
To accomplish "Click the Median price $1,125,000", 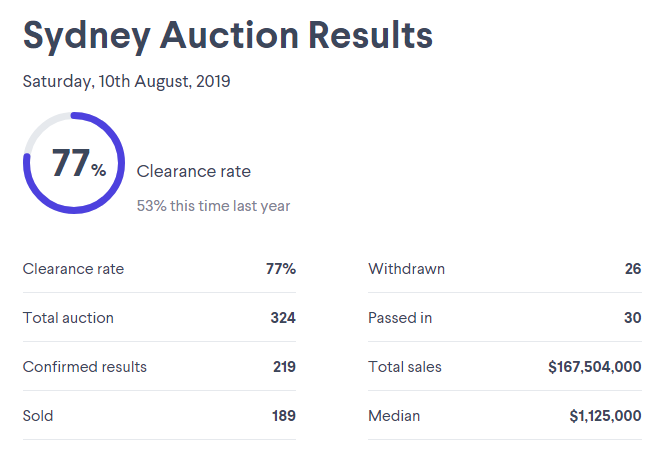I will [605, 416].
